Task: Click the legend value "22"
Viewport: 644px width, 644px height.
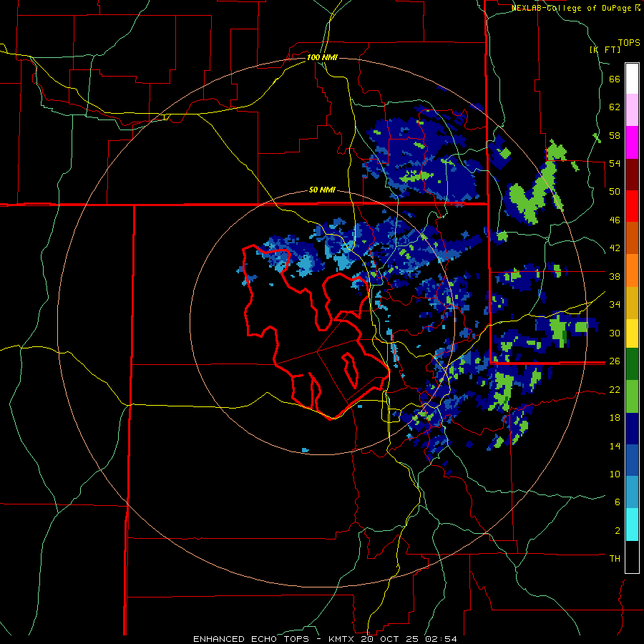Action: [x=615, y=390]
